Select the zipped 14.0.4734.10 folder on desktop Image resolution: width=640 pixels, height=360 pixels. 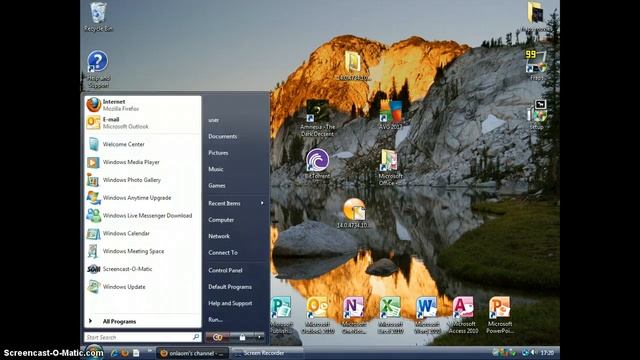pyautogui.click(x=353, y=65)
